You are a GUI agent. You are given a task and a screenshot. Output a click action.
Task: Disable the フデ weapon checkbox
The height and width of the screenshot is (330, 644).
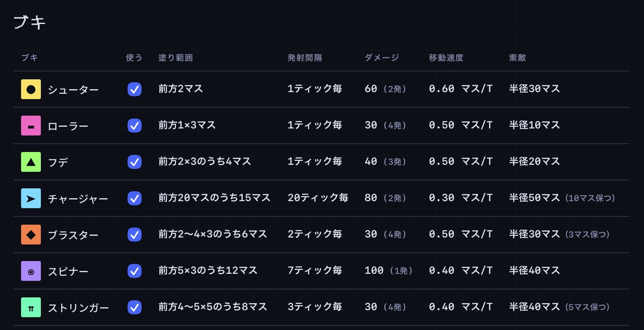(x=135, y=162)
